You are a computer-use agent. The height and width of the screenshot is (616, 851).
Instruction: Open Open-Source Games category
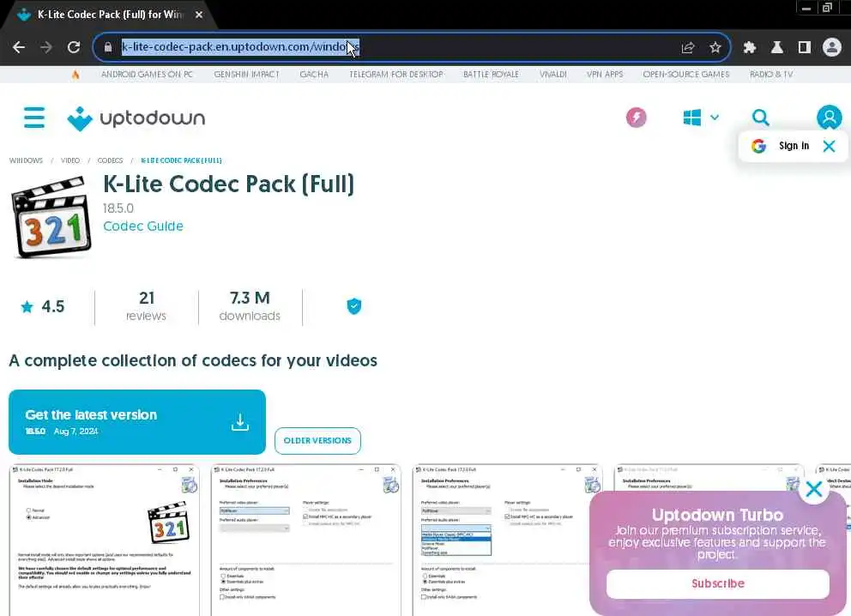click(x=686, y=75)
